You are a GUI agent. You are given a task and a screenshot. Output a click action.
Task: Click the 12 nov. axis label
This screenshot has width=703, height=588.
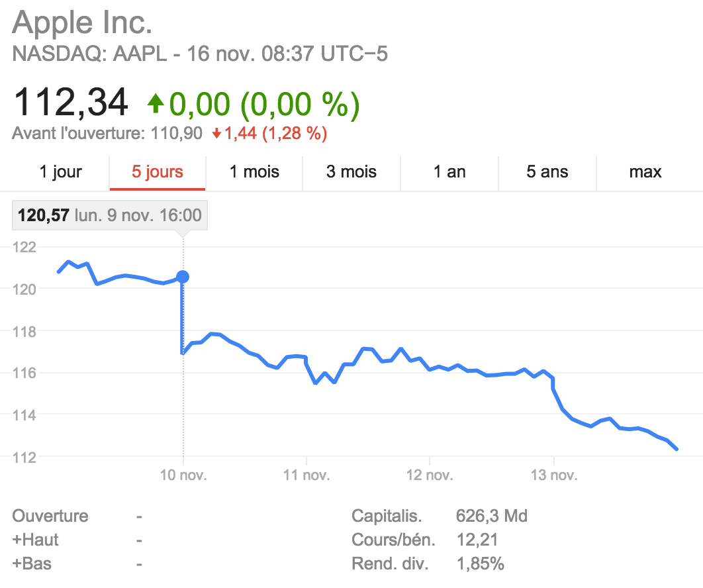(430, 475)
